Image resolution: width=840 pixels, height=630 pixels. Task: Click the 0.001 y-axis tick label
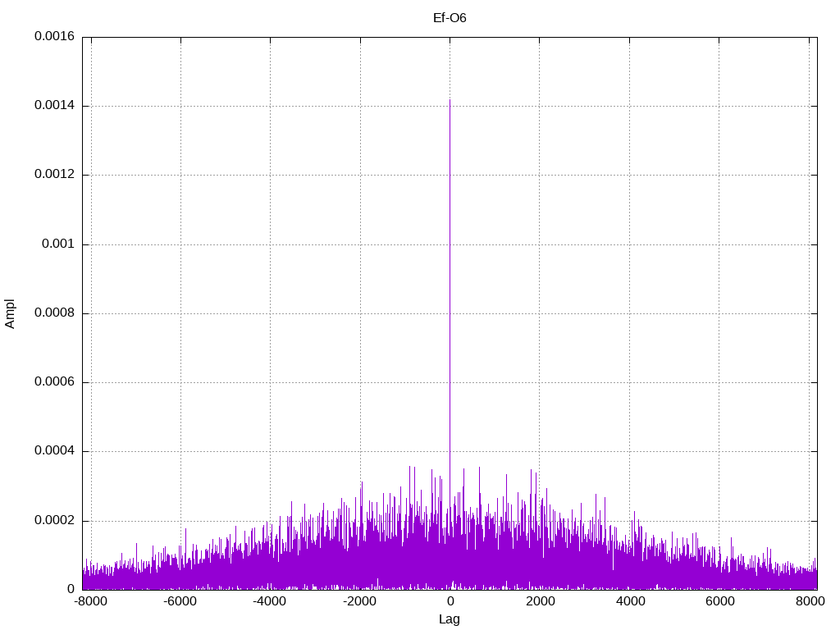click(60, 244)
